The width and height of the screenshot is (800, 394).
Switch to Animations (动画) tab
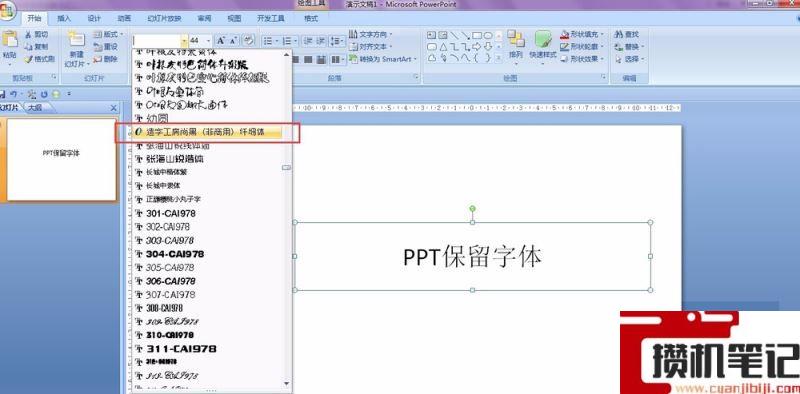(x=124, y=19)
